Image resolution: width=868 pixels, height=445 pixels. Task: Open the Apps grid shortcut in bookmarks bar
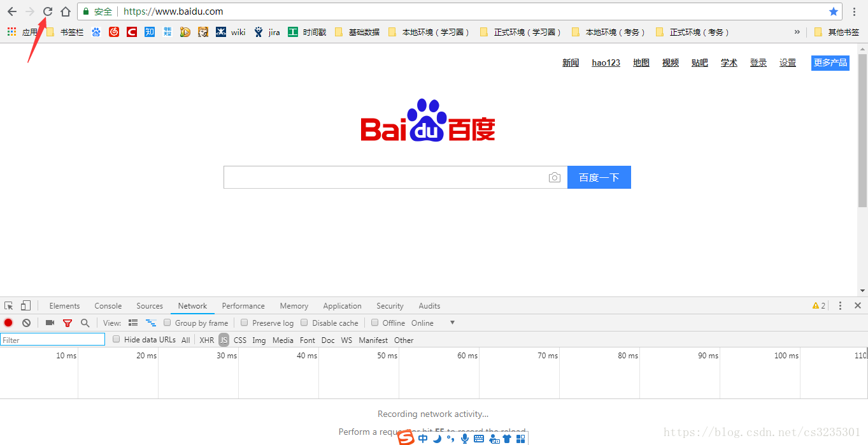click(11, 32)
